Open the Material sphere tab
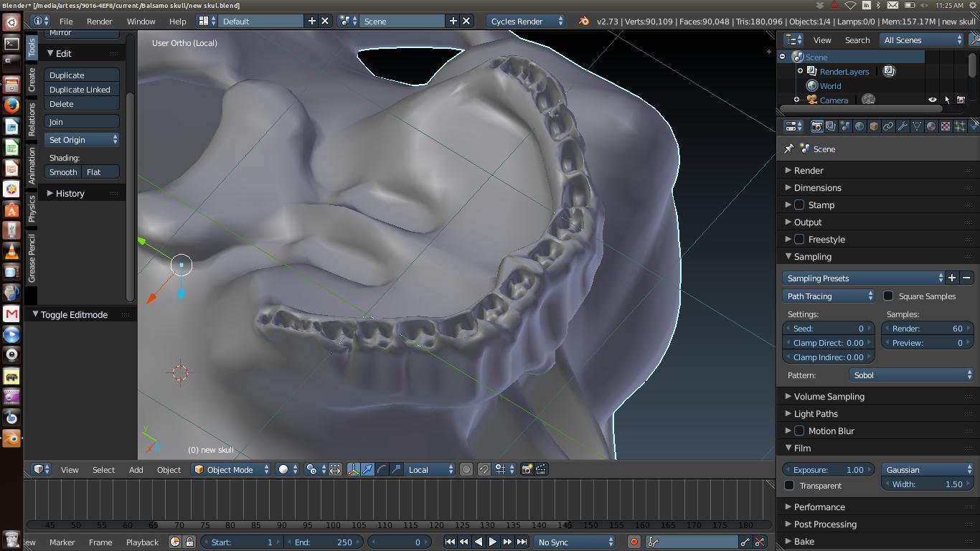Viewport: 980px width, 551px height. pos(931,126)
